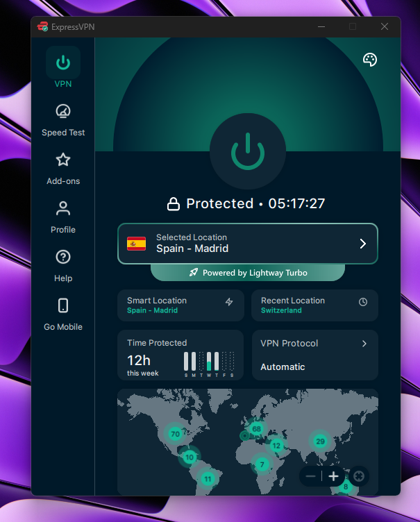This screenshot has height=522, width=420.
Task: Connect to Recent Location Switzerland
Action: point(314,305)
